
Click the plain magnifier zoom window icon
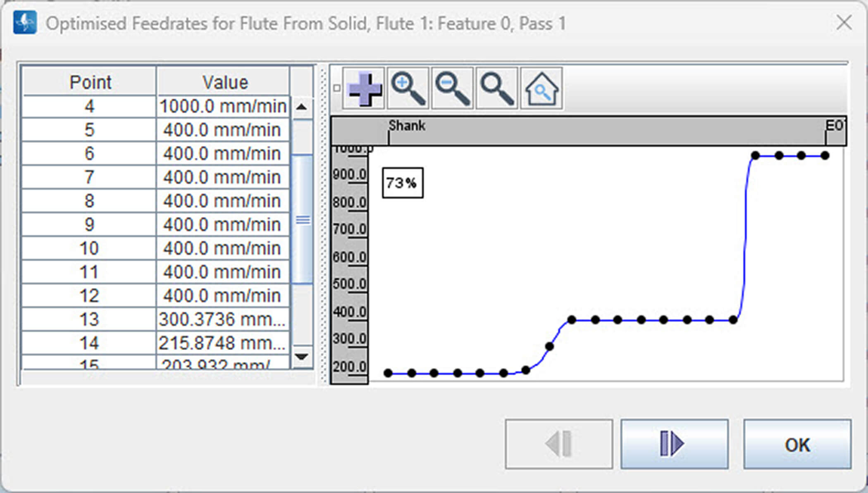(497, 89)
